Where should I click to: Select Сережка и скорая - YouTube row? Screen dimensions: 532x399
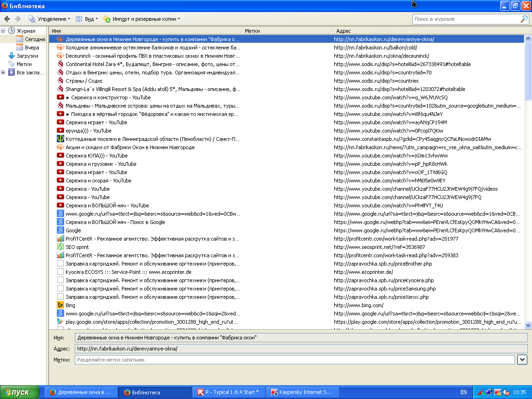[286, 181]
